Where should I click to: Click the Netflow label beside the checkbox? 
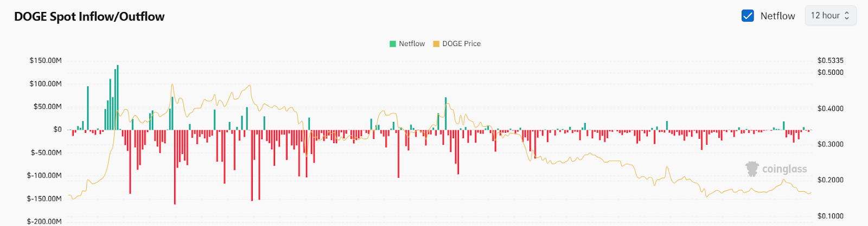tap(777, 16)
